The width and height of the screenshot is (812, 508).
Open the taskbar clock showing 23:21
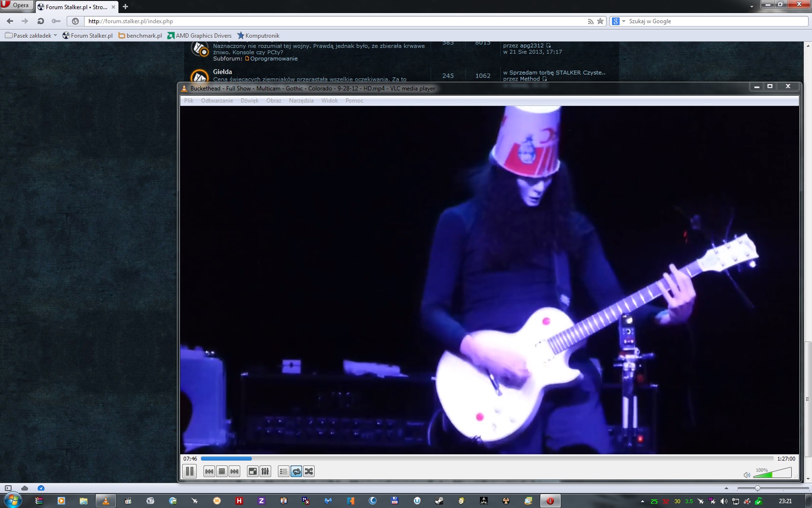[x=785, y=501]
